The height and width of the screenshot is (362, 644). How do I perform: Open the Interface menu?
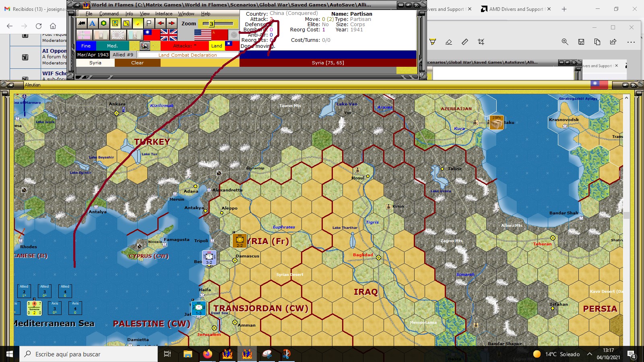164,14
